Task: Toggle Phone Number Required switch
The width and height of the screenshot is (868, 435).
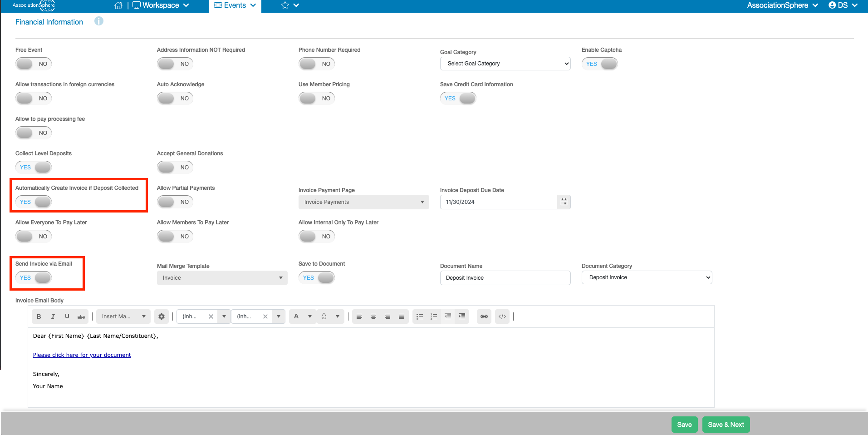Action: 317,64
